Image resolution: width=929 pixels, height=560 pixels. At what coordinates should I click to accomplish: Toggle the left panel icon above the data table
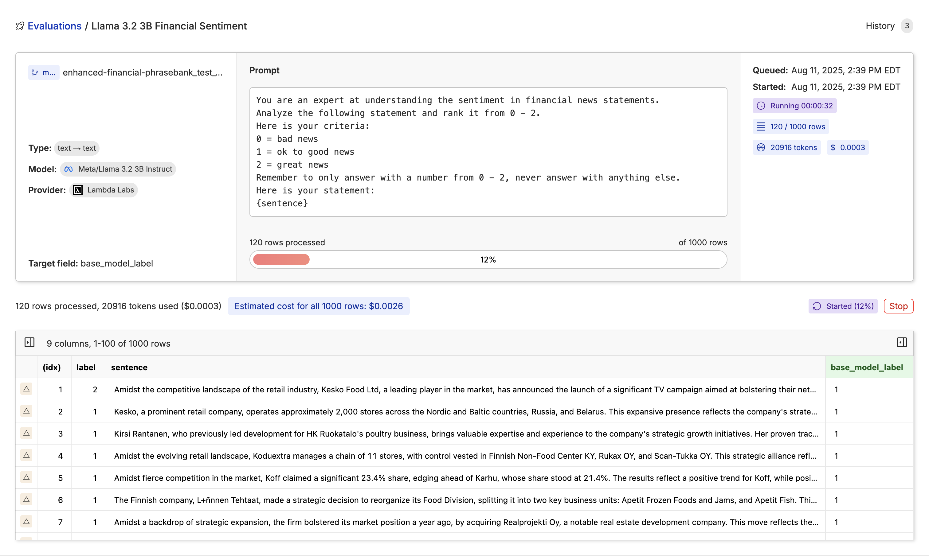29,343
